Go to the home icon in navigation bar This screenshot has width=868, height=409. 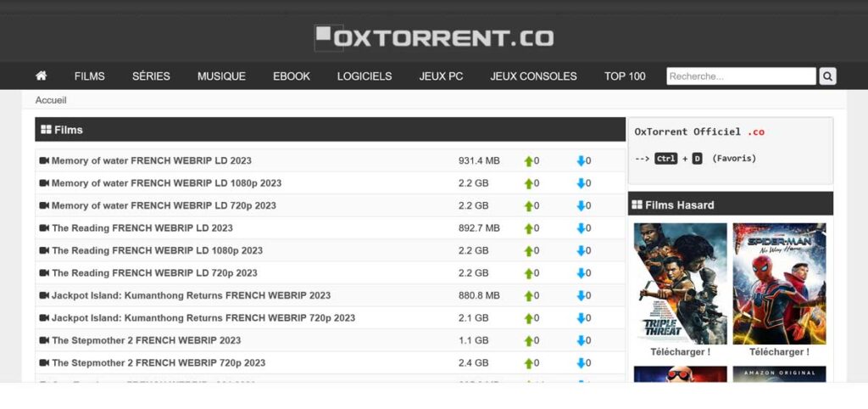coord(41,76)
